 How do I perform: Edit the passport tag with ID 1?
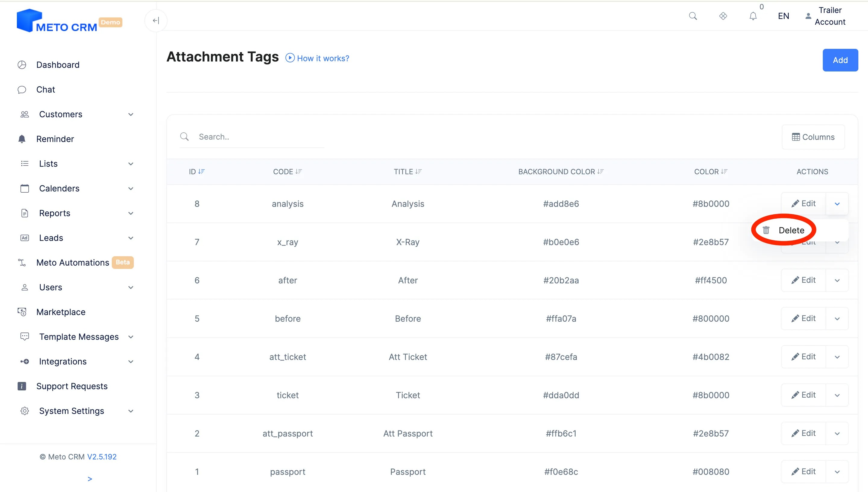click(x=803, y=471)
